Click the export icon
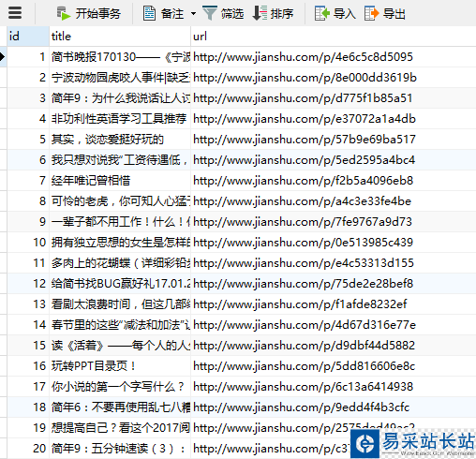The height and width of the screenshot is (459, 476). (372, 13)
